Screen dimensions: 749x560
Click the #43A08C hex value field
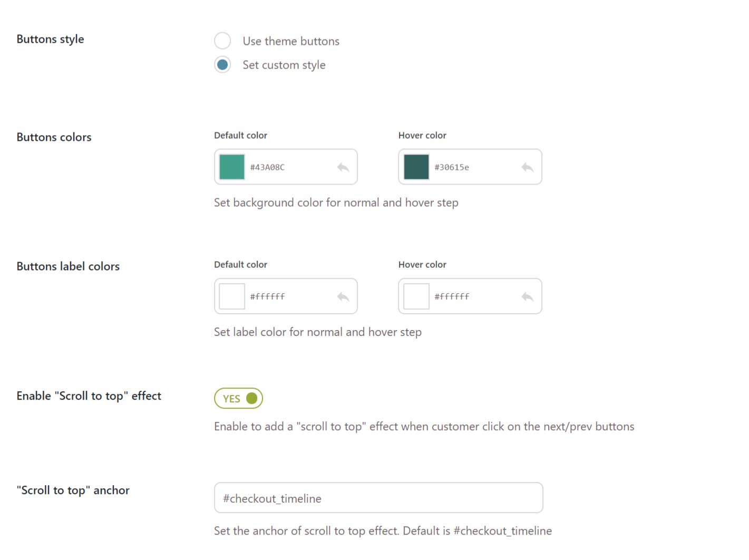[x=267, y=167]
